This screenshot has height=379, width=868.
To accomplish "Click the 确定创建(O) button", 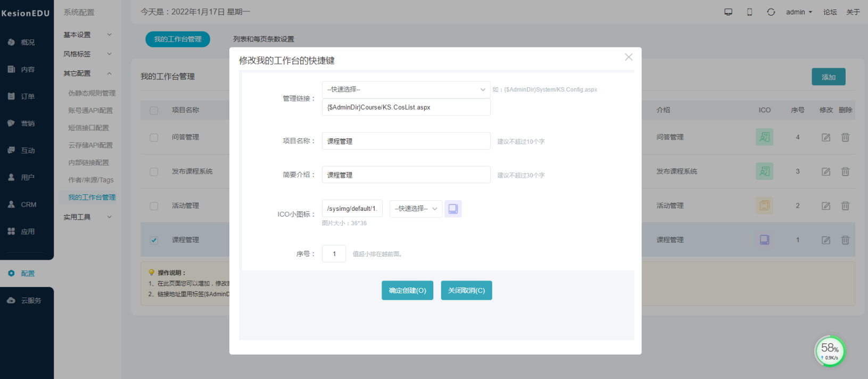I will tap(408, 291).
